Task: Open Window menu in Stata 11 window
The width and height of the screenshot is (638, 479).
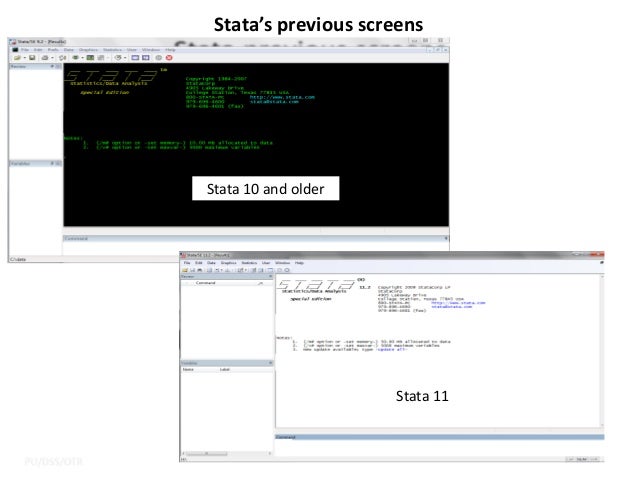Action: tap(283, 263)
